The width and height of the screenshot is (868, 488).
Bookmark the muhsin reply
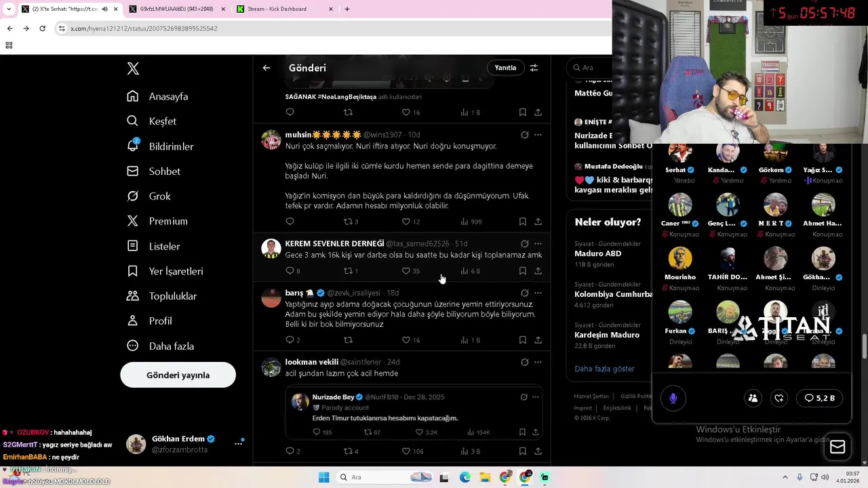coord(522,222)
